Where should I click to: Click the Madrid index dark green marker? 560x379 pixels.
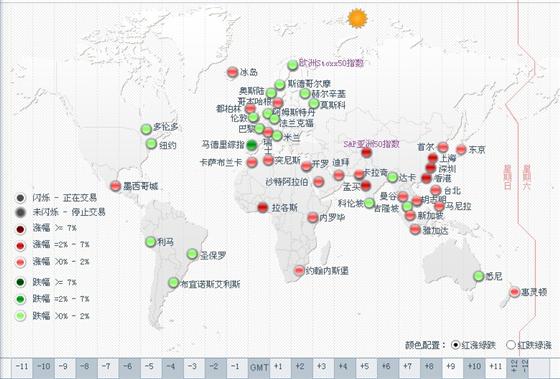pyautogui.click(x=252, y=145)
